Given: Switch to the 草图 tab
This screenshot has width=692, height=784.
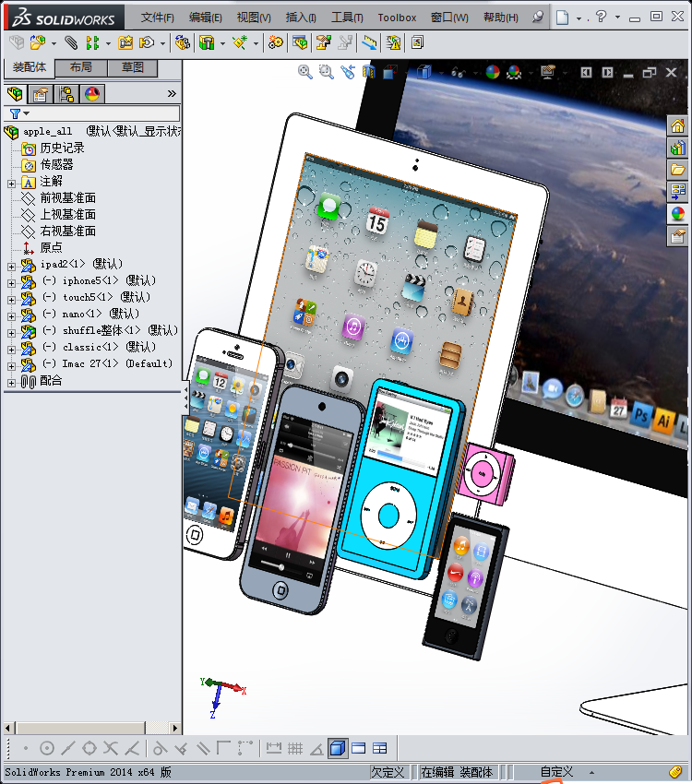Looking at the screenshot, I should [133, 67].
